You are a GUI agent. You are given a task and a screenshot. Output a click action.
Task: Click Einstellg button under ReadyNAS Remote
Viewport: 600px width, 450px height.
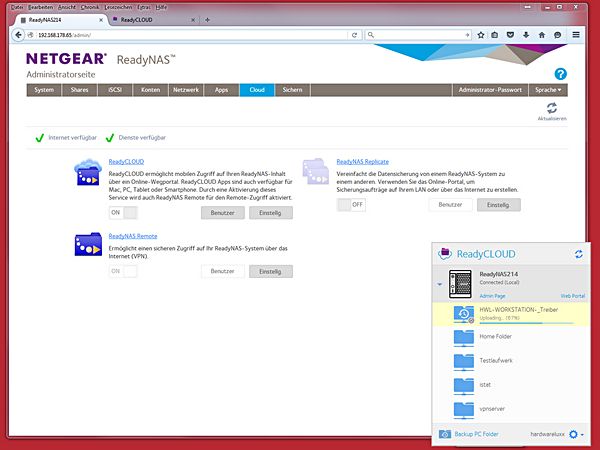point(271,271)
